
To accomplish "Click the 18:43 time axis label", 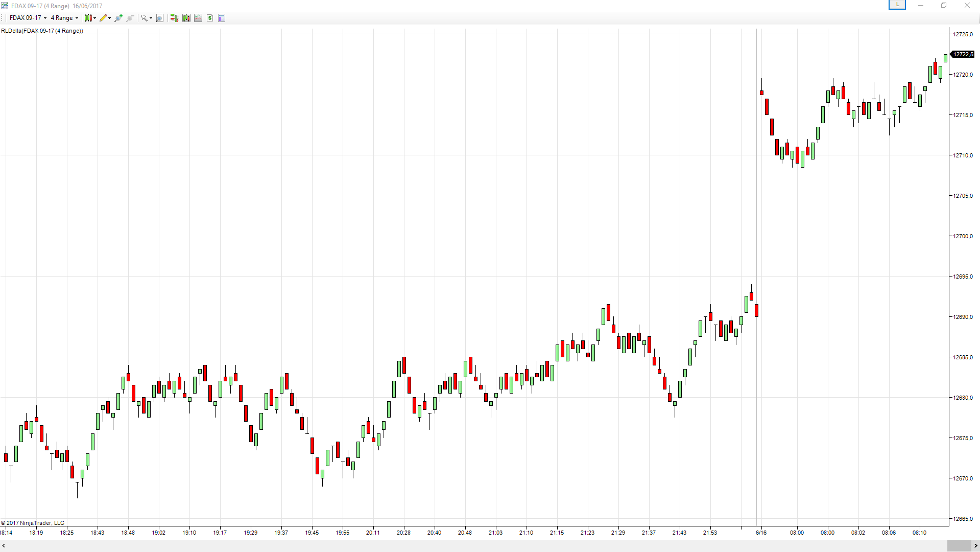I will (x=98, y=533).
